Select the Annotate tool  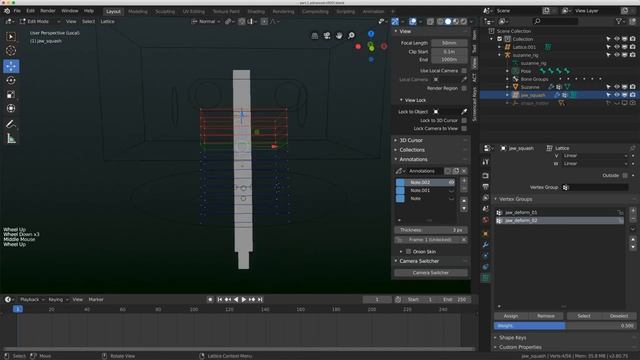coord(11,124)
